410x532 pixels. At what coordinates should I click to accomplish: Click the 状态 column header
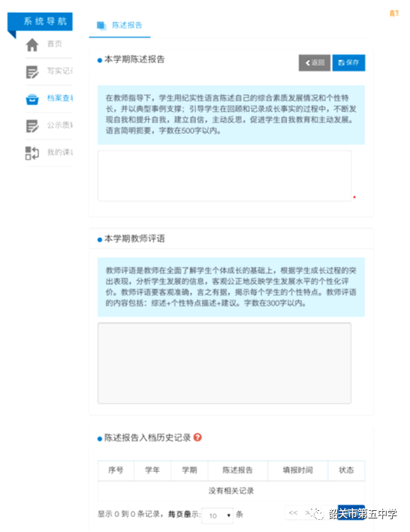346,470
